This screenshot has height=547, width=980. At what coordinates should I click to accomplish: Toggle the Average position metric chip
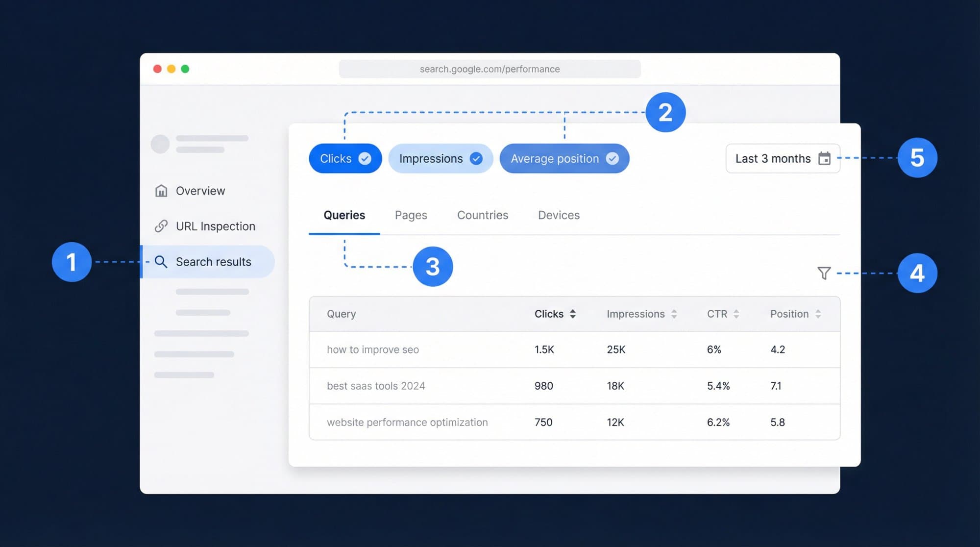564,158
